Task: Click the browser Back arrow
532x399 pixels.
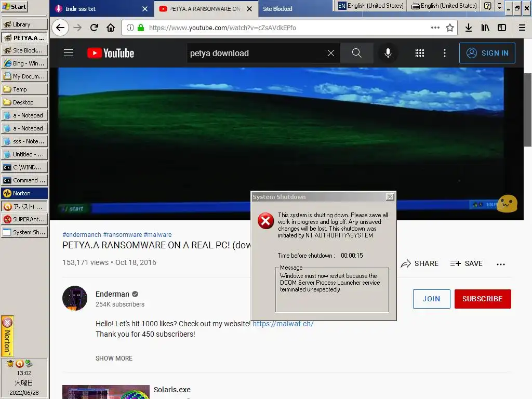Action: (60, 28)
